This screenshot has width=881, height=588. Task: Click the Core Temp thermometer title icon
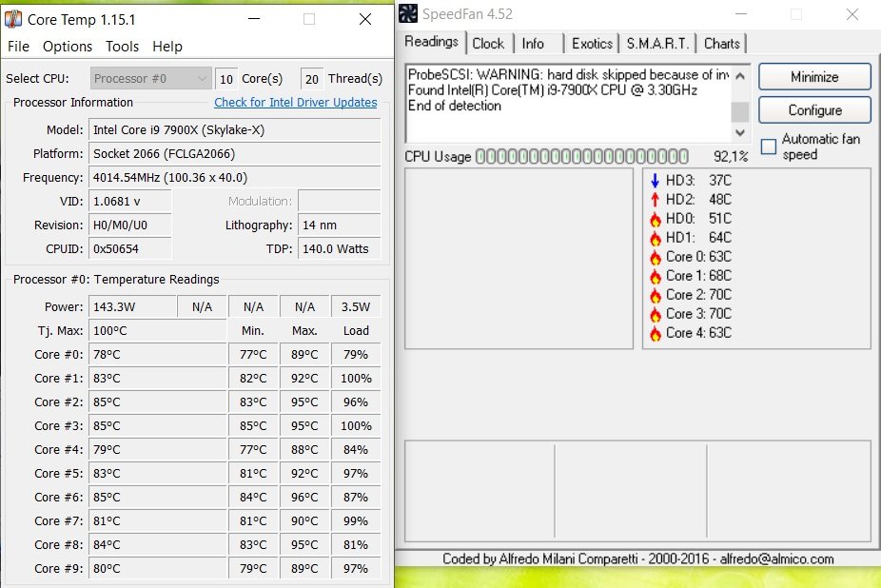pos(13,20)
